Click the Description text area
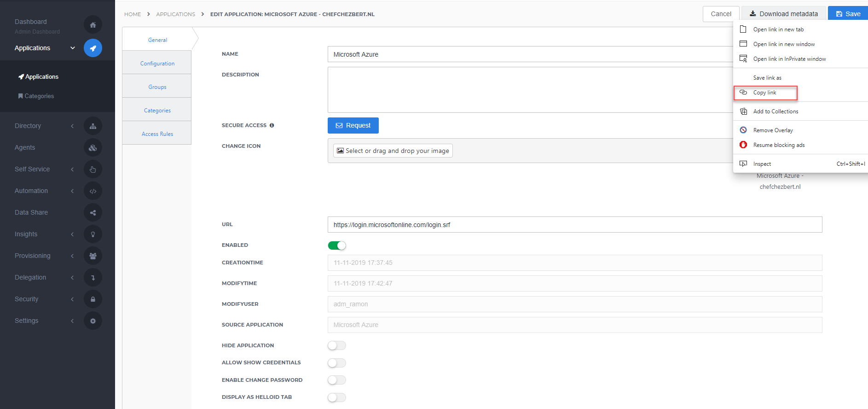868x409 pixels. 530,90
